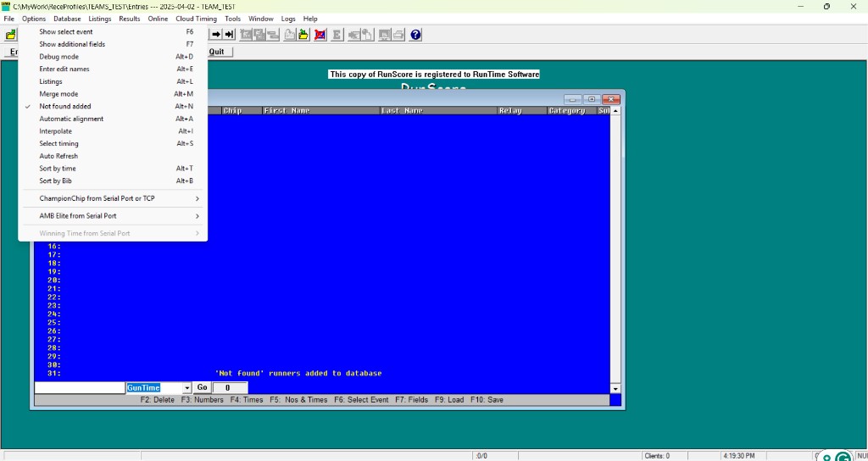Open the Database menu
Screen dimensions: 868x461
tap(67, 19)
